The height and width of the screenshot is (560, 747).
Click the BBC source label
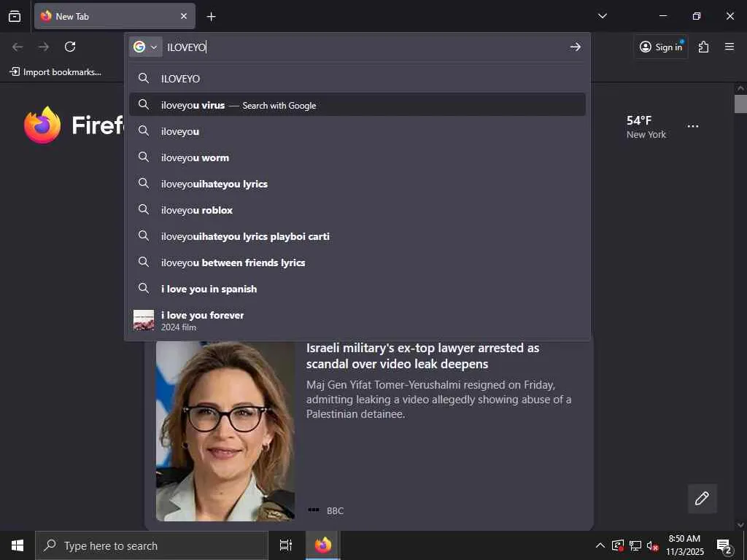coord(335,510)
